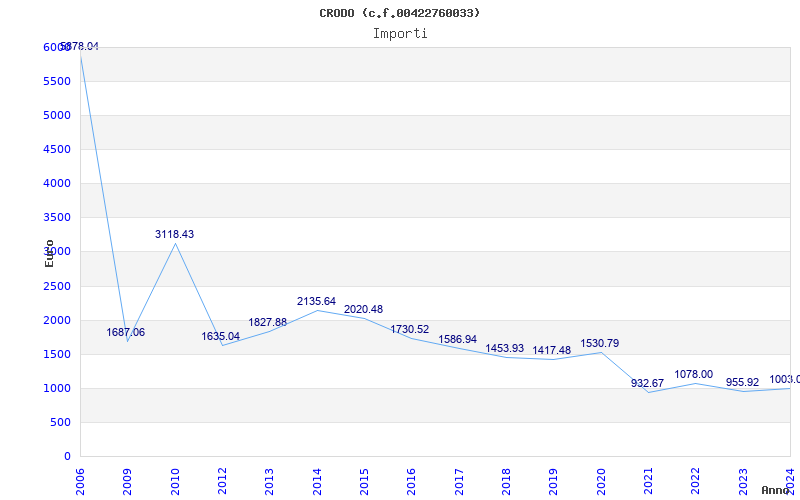Click y-axis value 1500
This screenshot has width=800, height=500.
(57, 355)
